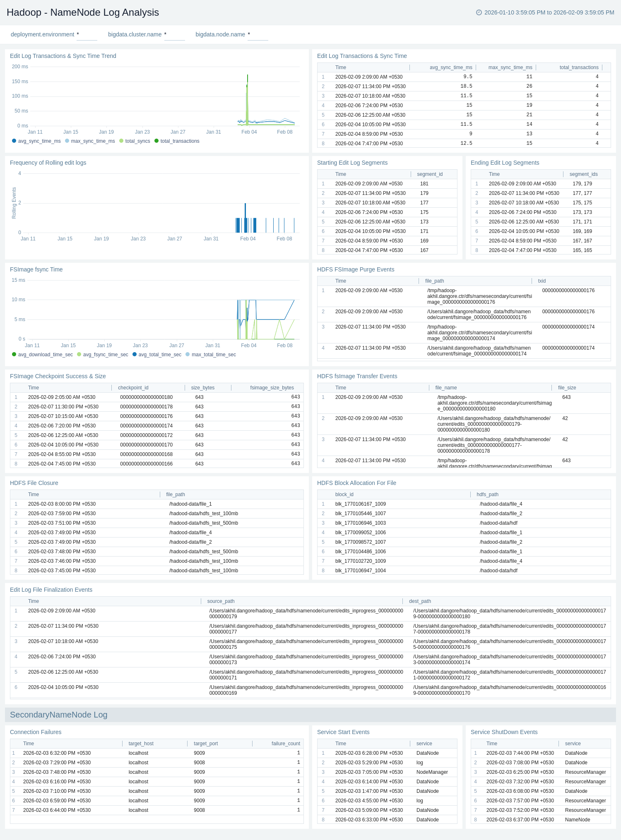The width and height of the screenshot is (621, 840).
Task: Open the Edit Log Transactions & Sync Time panel title
Action: [x=361, y=56]
